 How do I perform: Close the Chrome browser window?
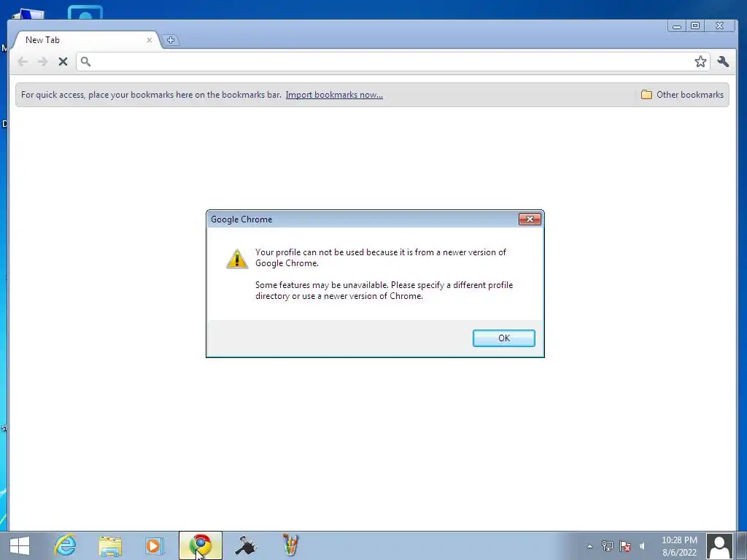(719, 26)
